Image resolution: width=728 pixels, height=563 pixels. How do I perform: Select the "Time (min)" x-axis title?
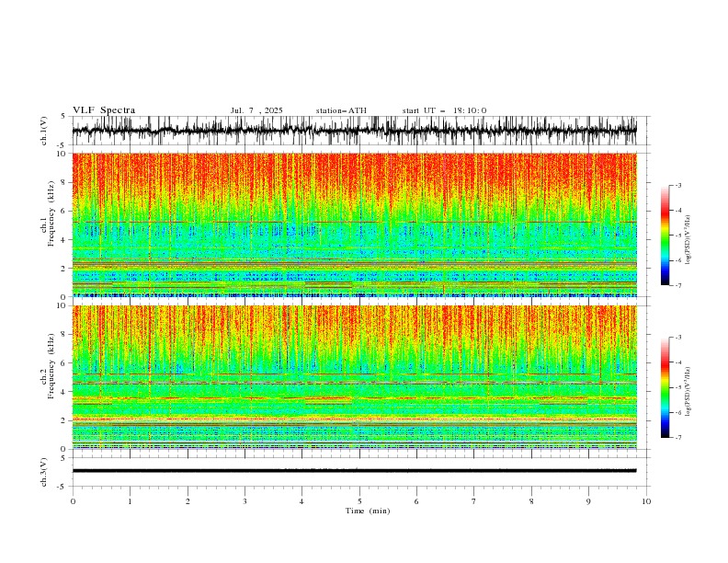368,511
